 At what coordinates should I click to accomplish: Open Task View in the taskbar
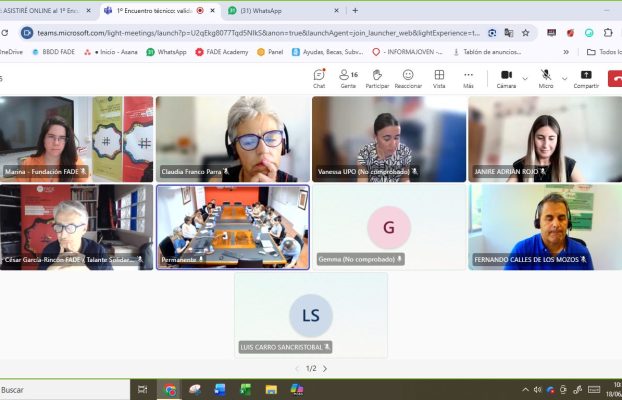pyautogui.click(x=142, y=390)
